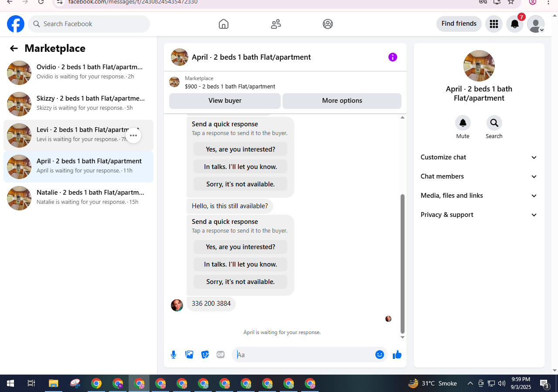Open the Friends icon in top navigation
This screenshot has width=558, height=392.
tap(276, 24)
